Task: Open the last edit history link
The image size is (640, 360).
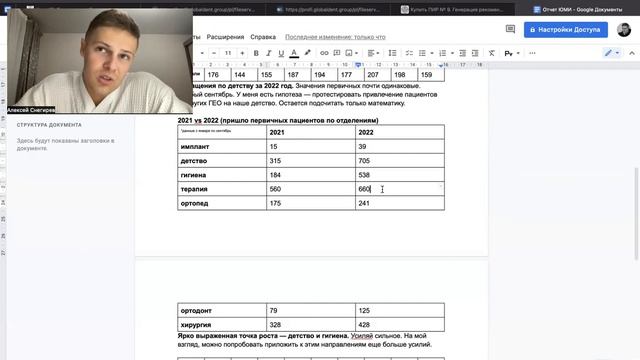Action: coord(335,37)
